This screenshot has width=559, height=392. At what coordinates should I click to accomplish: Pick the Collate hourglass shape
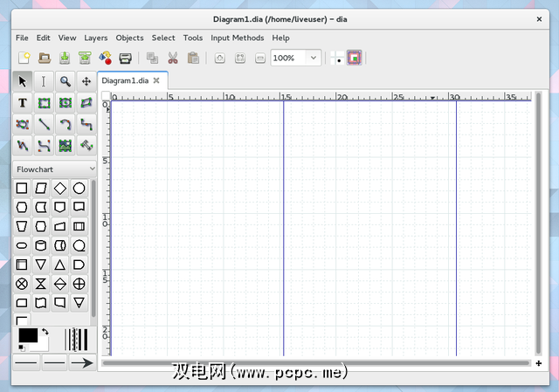[x=41, y=284]
